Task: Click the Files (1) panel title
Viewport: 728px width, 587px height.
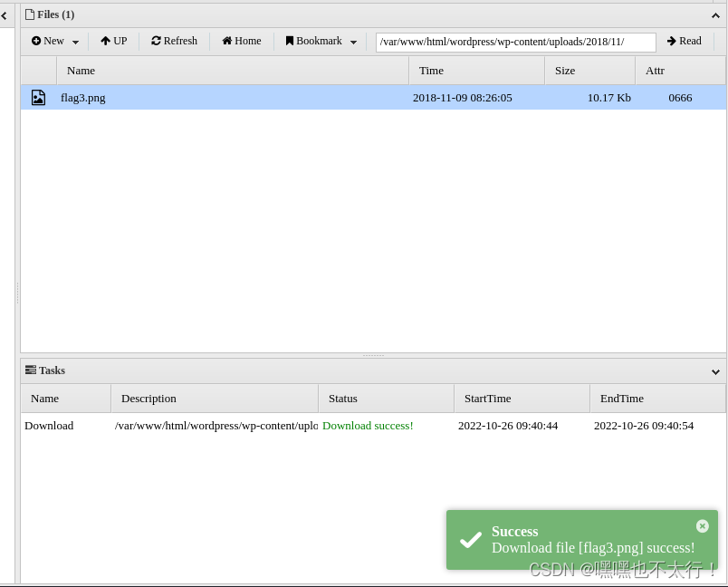Action: (x=50, y=14)
